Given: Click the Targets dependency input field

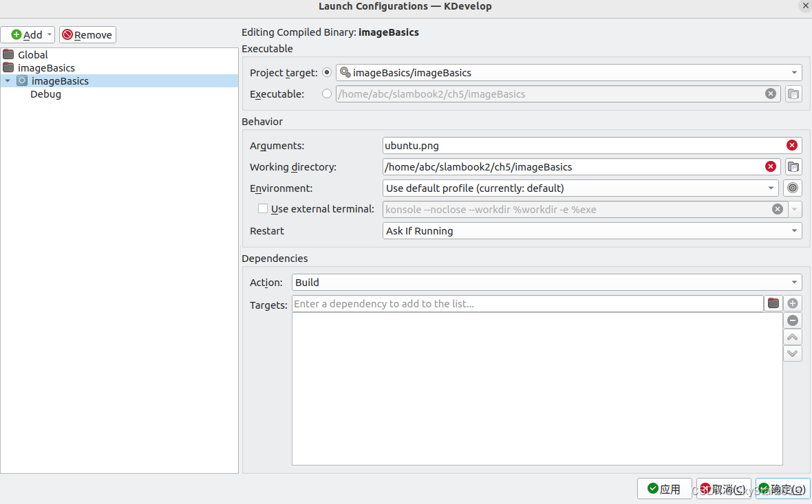Looking at the screenshot, I should point(527,304).
